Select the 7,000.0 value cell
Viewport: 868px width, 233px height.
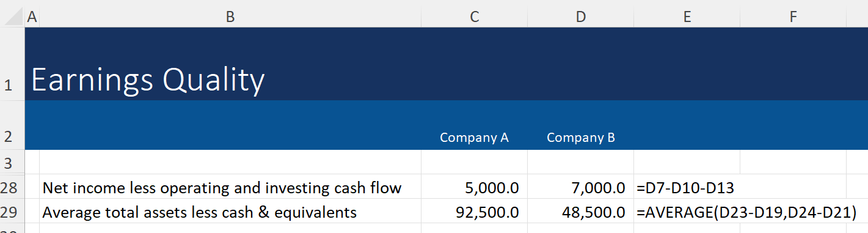point(580,187)
